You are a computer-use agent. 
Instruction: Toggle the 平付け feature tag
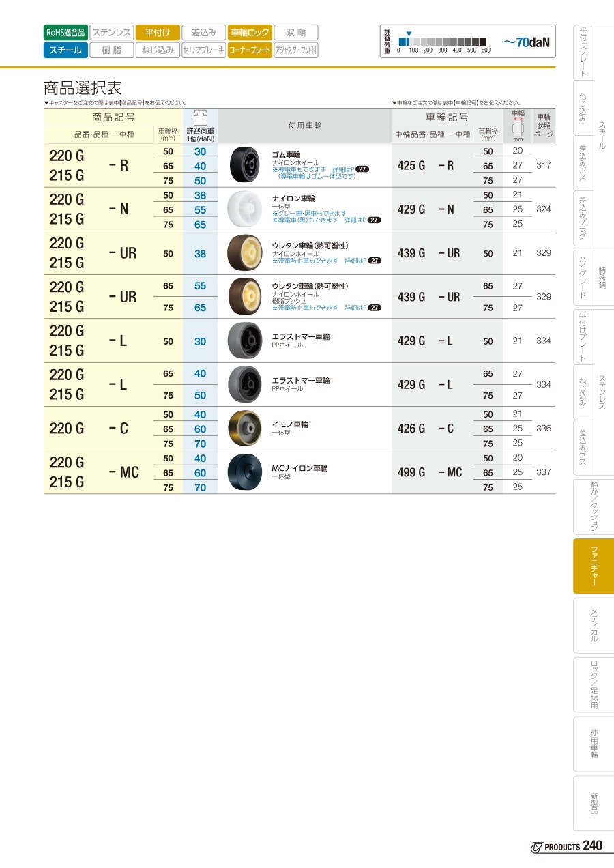pyautogui.click(x=158, y=32)
